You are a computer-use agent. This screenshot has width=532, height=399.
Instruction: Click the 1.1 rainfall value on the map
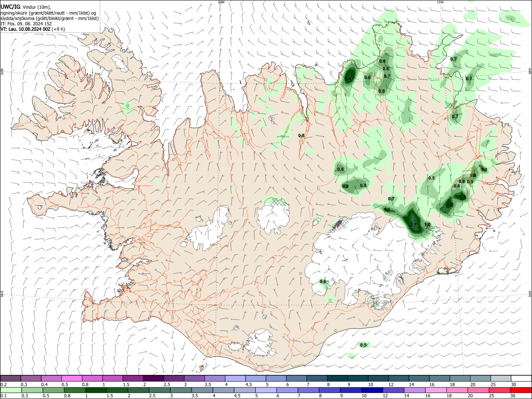tap(387, 209)
